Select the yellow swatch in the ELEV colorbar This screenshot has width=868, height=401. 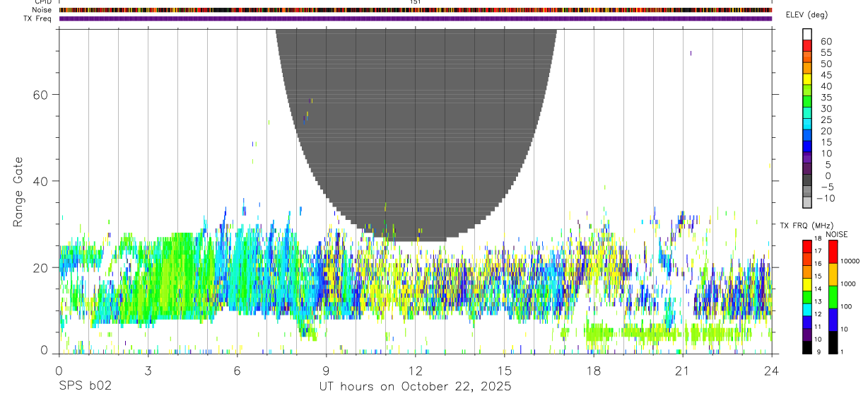807,79
